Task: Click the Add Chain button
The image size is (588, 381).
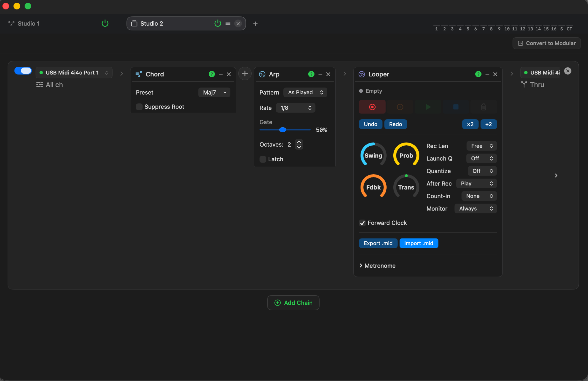Action: [293, 303]
